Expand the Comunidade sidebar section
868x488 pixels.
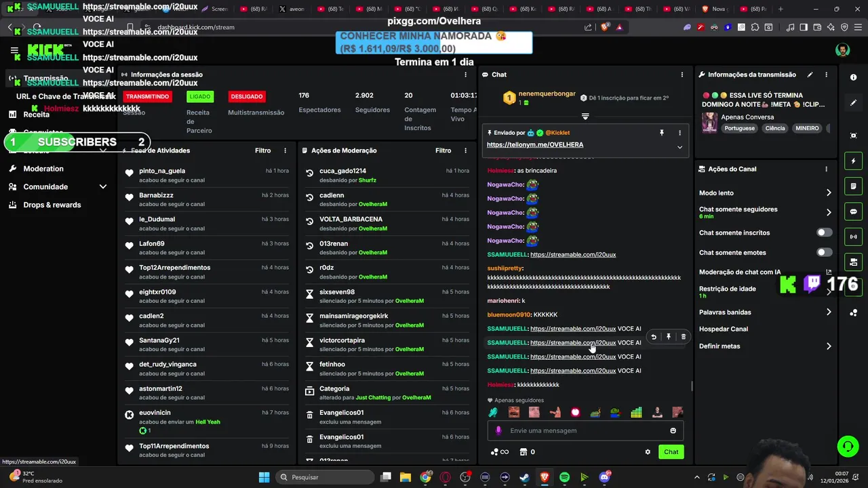[x=103, y=186]
